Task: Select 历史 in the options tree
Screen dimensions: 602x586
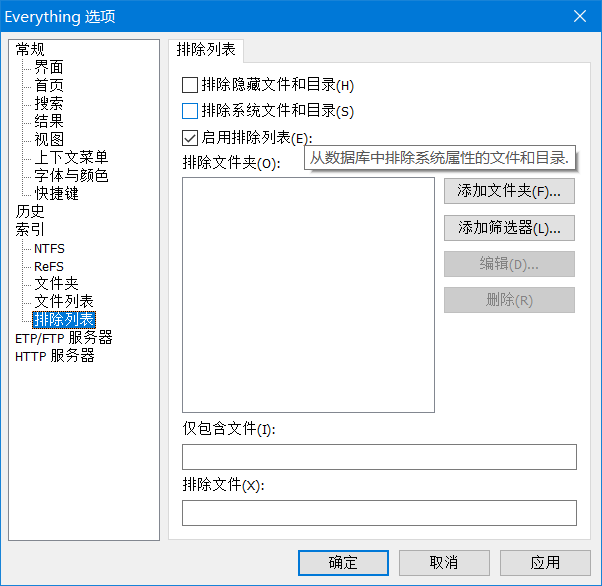Action: click(30, 212)
